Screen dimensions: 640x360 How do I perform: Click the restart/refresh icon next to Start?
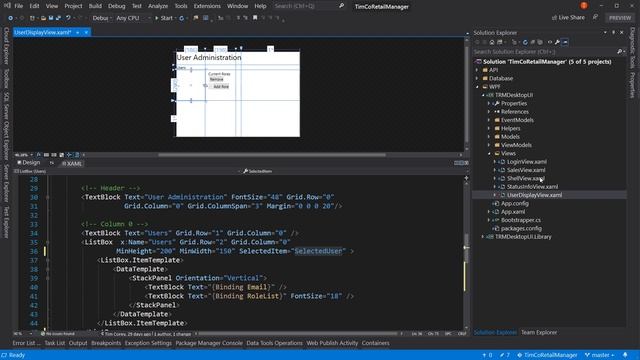click(182, 18)
